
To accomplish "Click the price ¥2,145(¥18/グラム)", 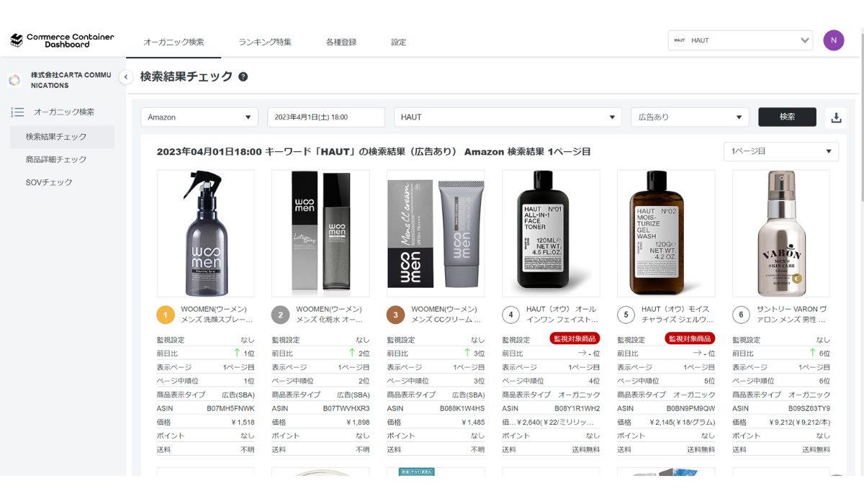I will pos(683,422).
